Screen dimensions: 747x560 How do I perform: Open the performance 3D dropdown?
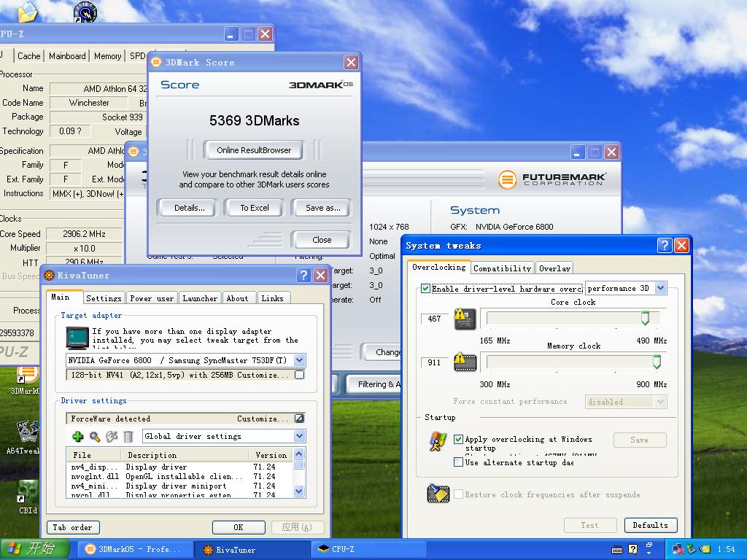tap(659, 288)
